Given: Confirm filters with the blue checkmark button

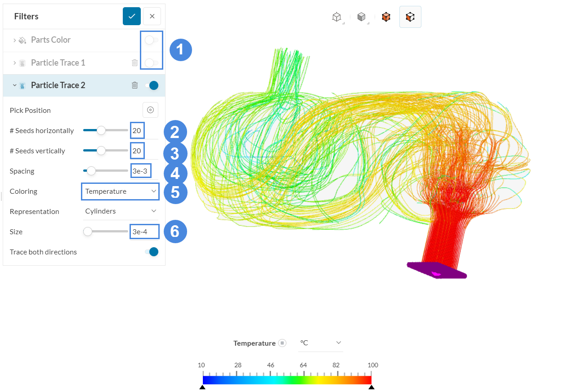Looking at the screenshot, I should (x=132, y=16).
